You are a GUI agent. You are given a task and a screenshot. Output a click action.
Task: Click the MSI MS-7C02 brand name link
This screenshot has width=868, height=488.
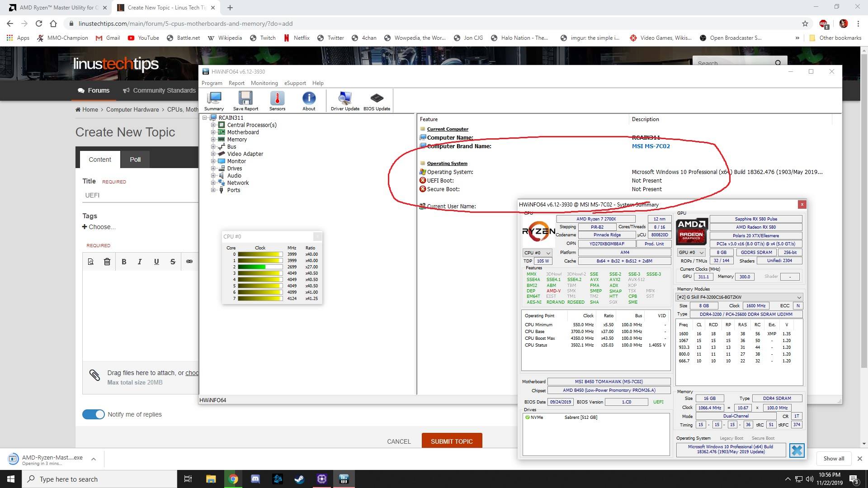tap(651, 146)
